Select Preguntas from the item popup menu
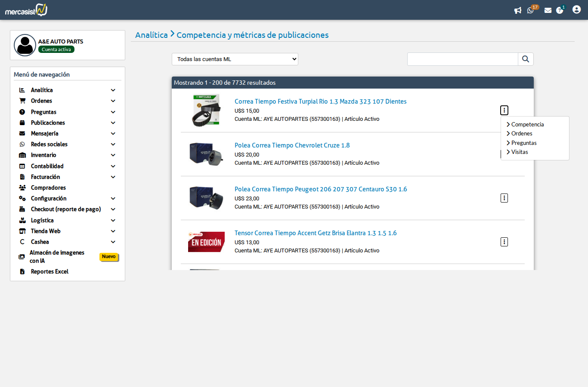The height and width of the screenshot is (387, 588). pos(524,143)
